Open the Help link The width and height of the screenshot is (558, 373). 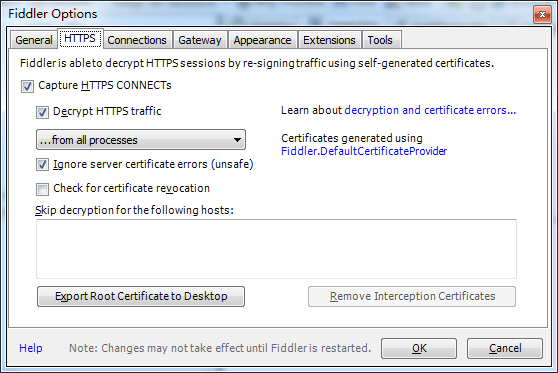coord(31,348)
